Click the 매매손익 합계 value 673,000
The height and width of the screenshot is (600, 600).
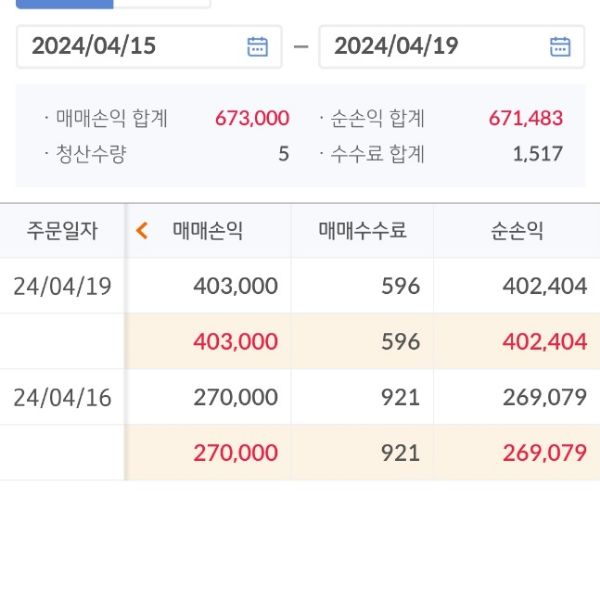(x=252, y=119)
